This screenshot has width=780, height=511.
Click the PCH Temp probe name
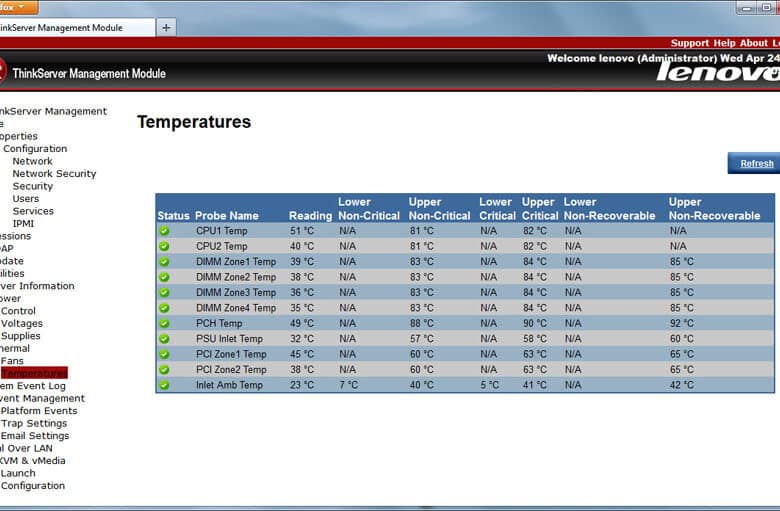[x=219, y=323]
